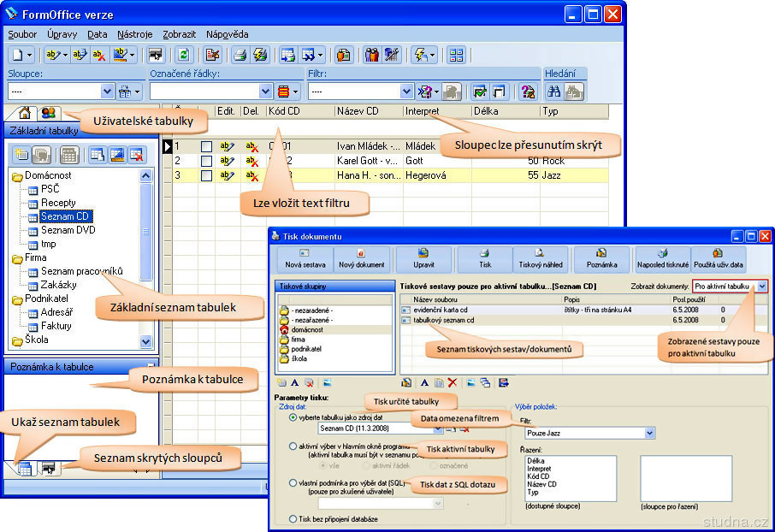The width and height of the screenshot is (775, 532).
Task: Switch to the users tab beside home tab
Action: 49,113
